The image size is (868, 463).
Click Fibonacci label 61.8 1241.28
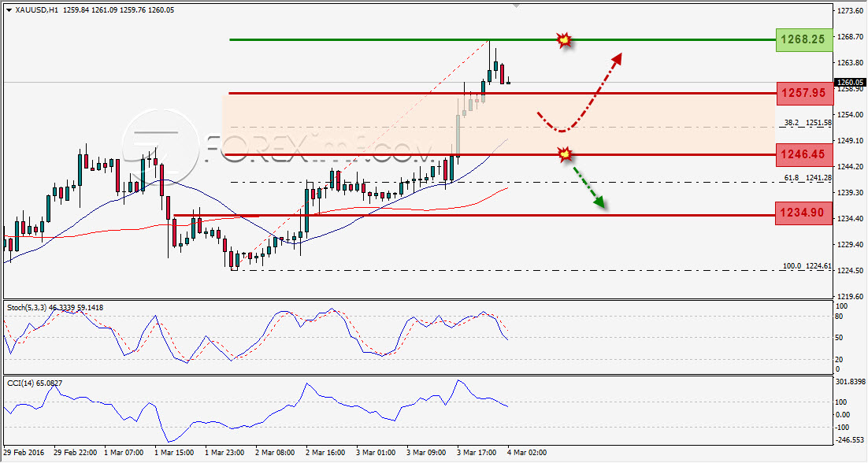point(807,178)
